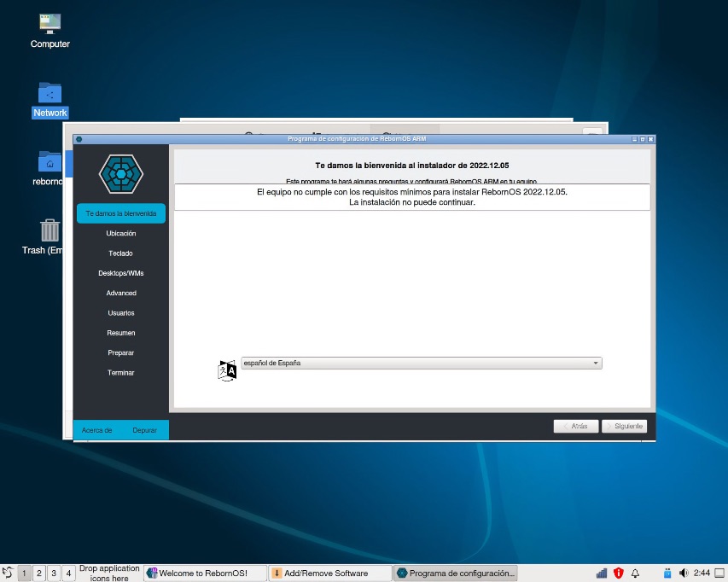Select the Preparar step in sidebar
728x582 pixels.
(x=120, y=353)
